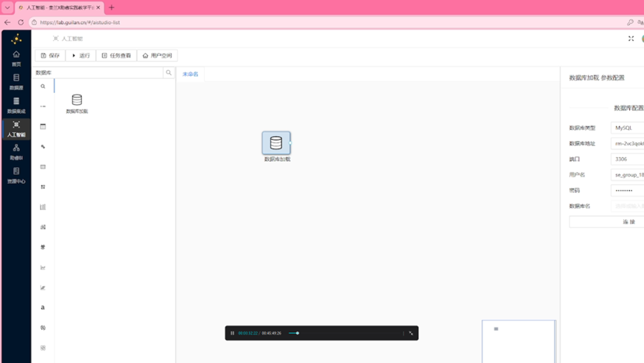Screen dimensions: 644x363
Task: Edit 用户名 username field
Action: tap(627, 174)
